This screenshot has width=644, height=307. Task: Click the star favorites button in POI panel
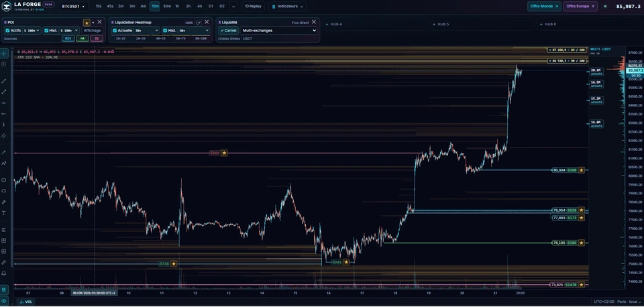click(87, 23)
